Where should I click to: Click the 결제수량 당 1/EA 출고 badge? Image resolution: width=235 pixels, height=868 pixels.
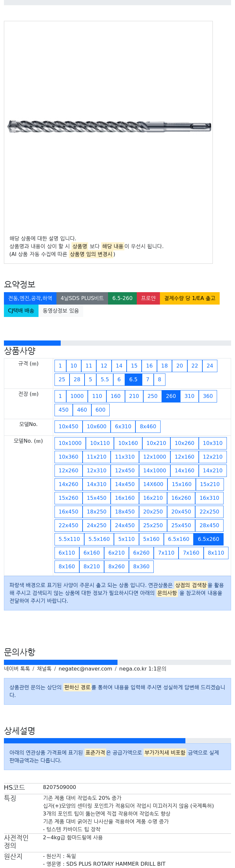pyautogui.click(x=190, y=298)
